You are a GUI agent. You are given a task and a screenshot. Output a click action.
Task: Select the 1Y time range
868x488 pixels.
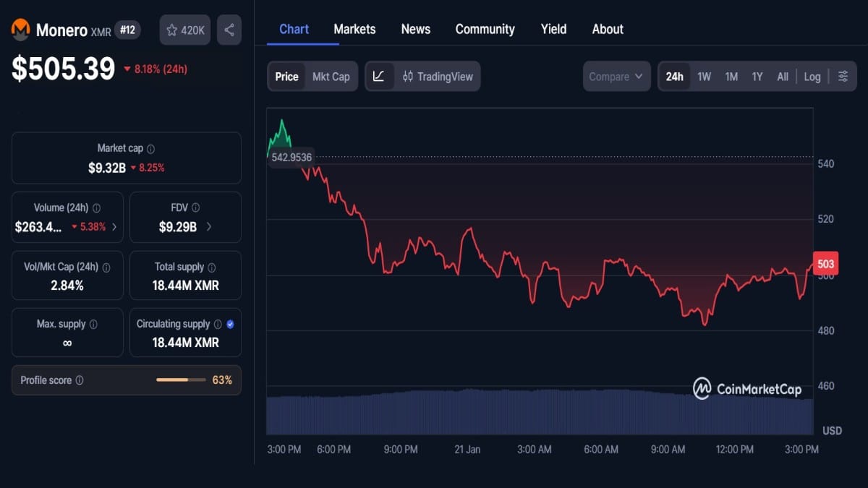coord(757,77)
